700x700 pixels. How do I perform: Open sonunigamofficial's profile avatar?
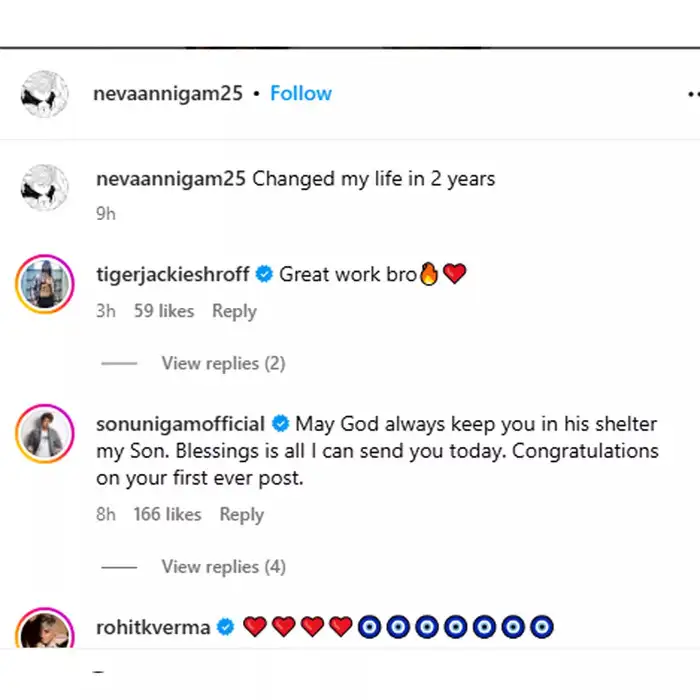pos(45,435)
